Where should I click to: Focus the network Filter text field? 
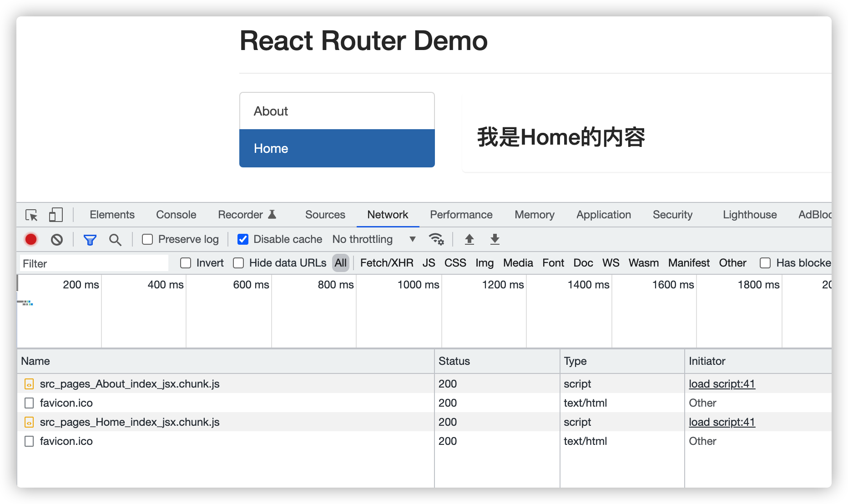(94, 263)
